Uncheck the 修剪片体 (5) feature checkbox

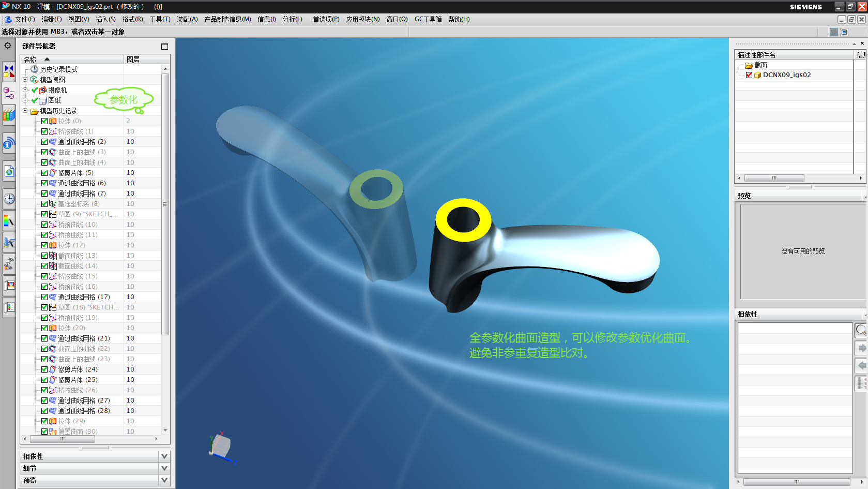(44, 173)
